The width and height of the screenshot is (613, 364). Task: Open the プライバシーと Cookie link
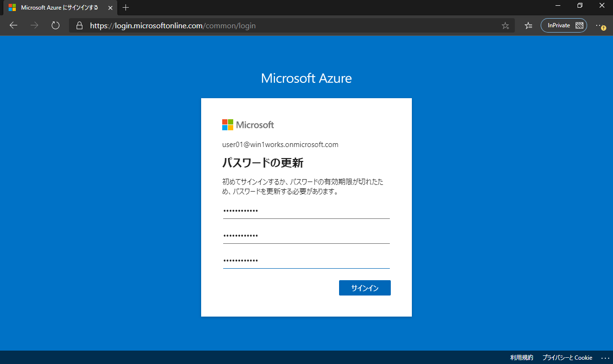pos(567,358)
